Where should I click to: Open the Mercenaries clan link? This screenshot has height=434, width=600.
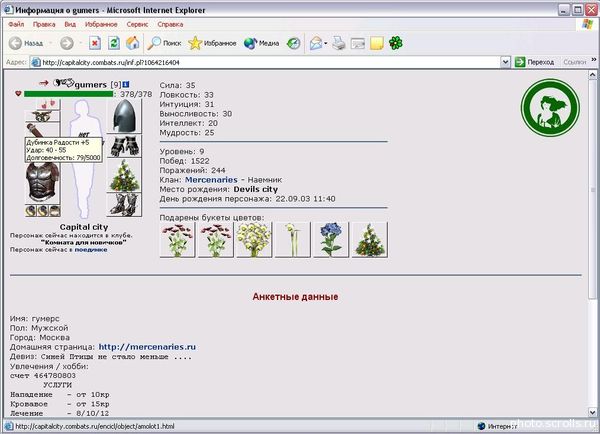[211, 179]
